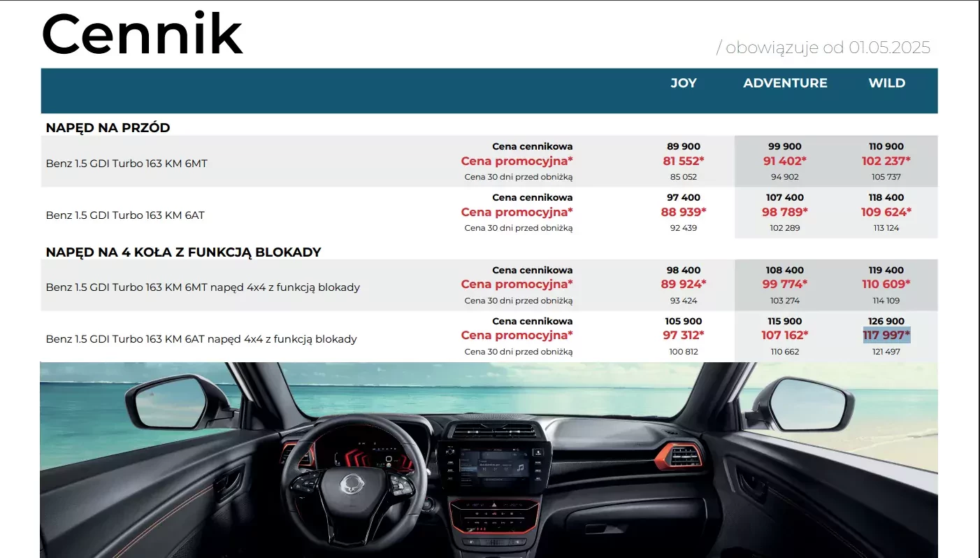Click the 30-day prior price 85 052
The width and height of the screenshot is (980, 558).
click(x=683, y=177)
